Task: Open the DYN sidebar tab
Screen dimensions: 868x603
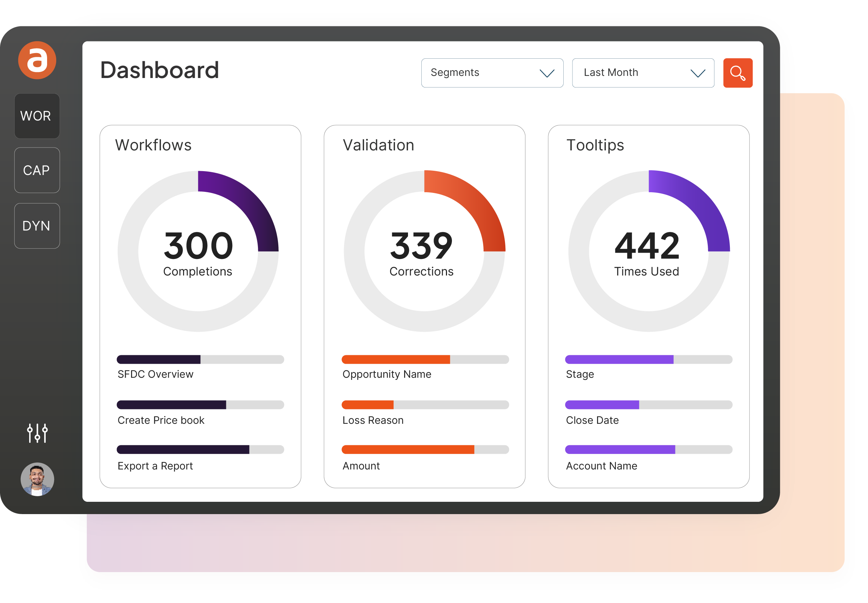Action: pyautogui.click(x=37, y=226)
